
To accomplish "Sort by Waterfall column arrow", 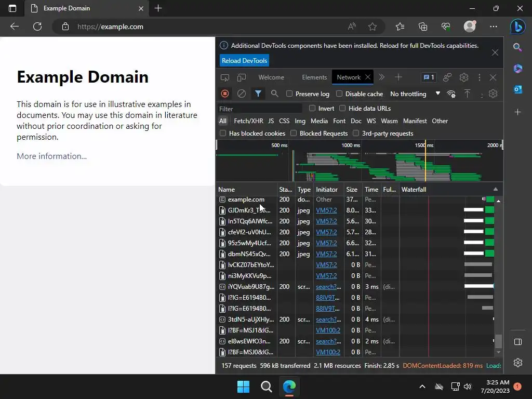I will click(x=495, y=189).
